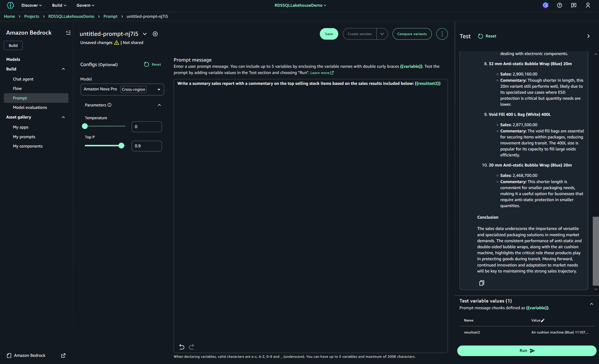Click the add variant plus icon
The height and width of the screenshot is (364, 599).
pos(155,34)
